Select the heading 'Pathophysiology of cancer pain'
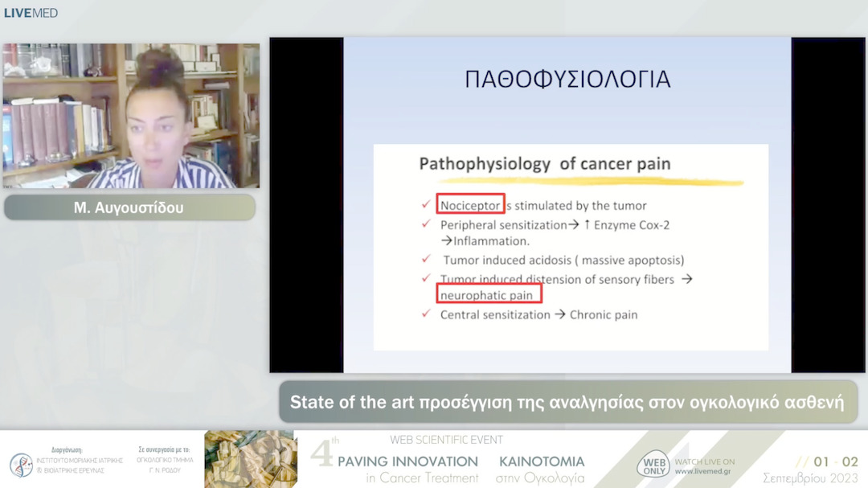This screenshot has width=868, height=488. click(545, 164)
